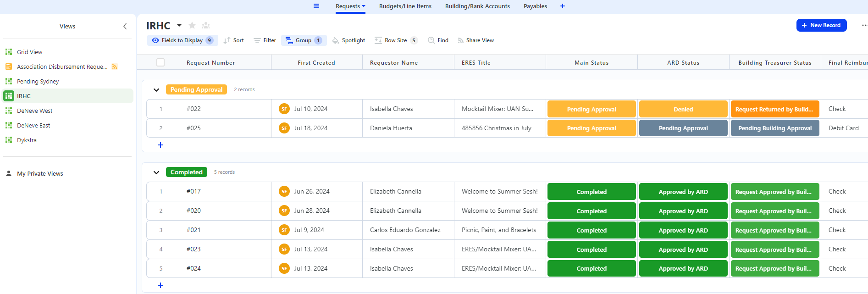Open the more options ellipsis

[x=864, y=25]
